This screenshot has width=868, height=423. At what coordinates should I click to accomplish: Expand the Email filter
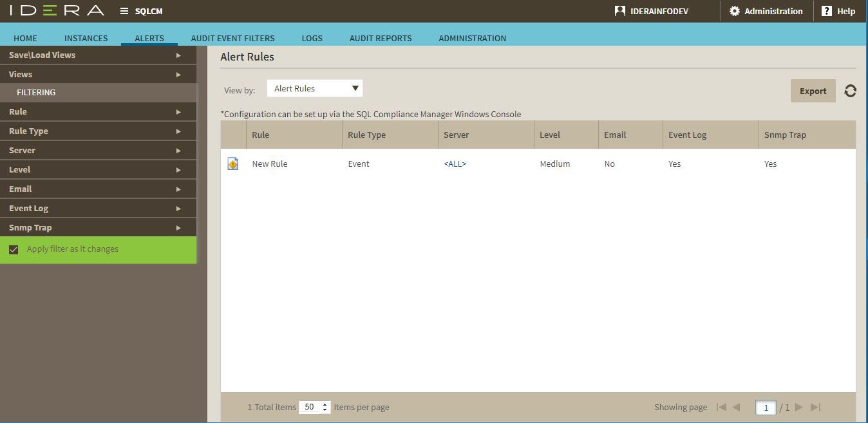pyautogui.click(x=98, y=189)
